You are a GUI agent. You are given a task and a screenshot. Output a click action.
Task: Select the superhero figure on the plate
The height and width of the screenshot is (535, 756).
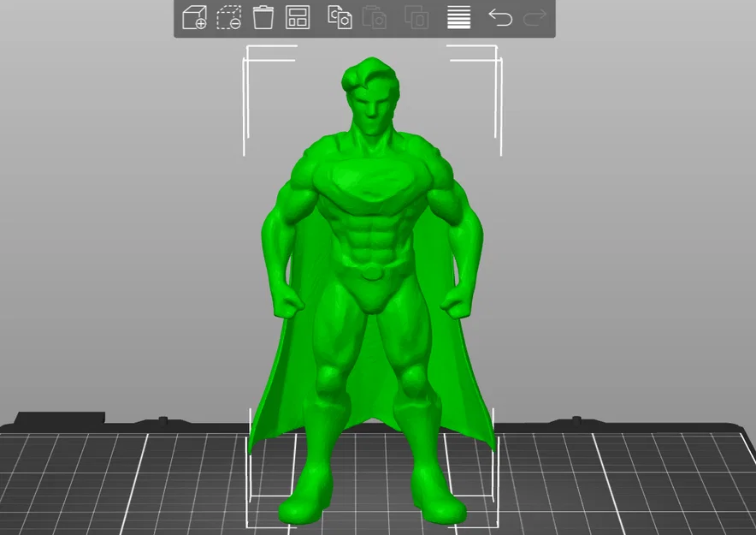(x=372, y=248)
